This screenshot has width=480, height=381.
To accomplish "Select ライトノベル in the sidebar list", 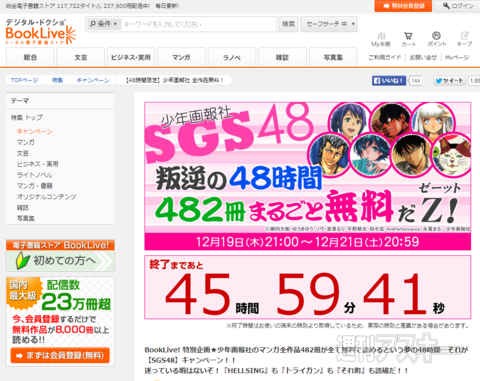I will click(35, 175).
